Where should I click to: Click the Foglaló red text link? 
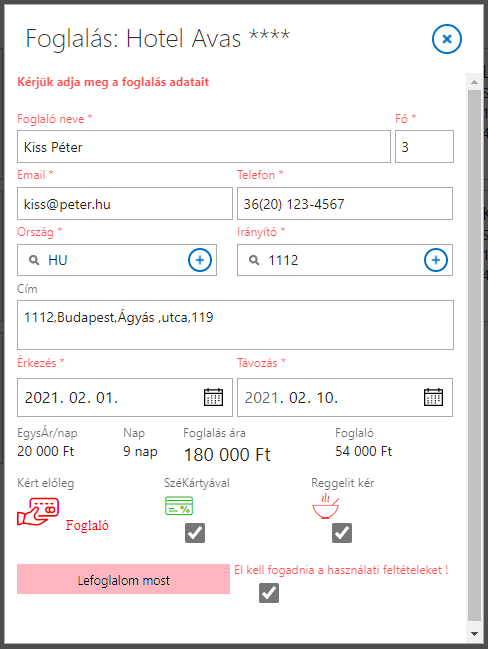[87, 526]
